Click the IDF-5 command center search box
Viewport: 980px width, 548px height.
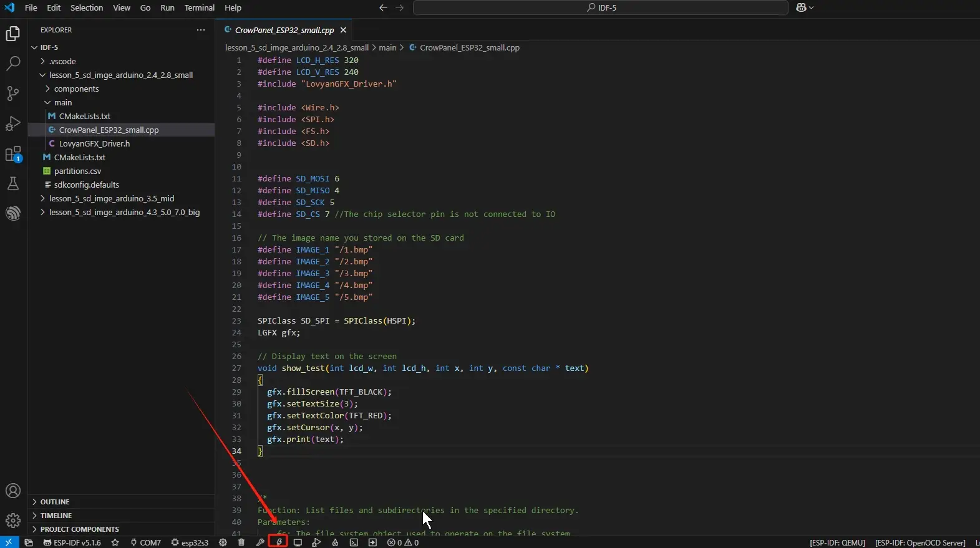click(600, 7)
